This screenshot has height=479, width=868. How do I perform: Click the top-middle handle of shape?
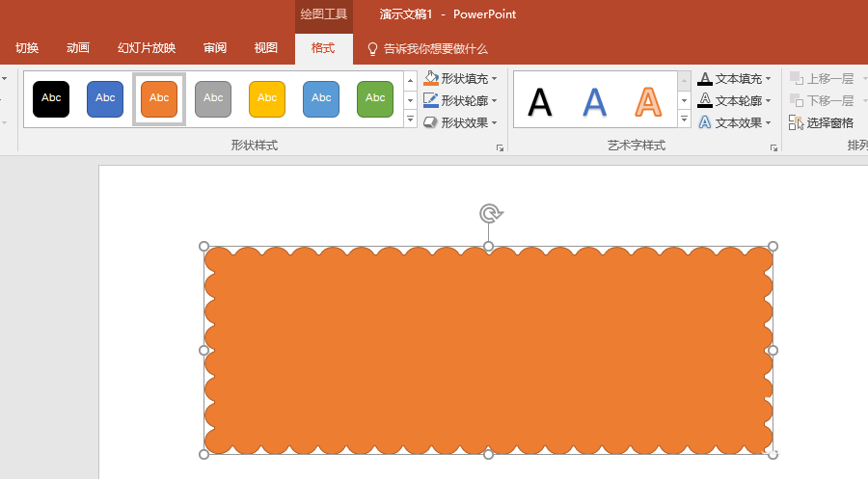488,246
